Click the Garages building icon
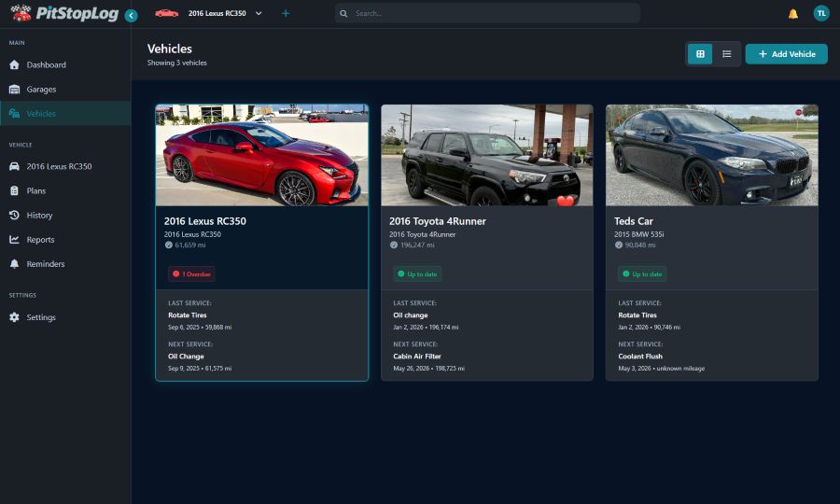This screenshot has height=504, width=840. [14, 90]
